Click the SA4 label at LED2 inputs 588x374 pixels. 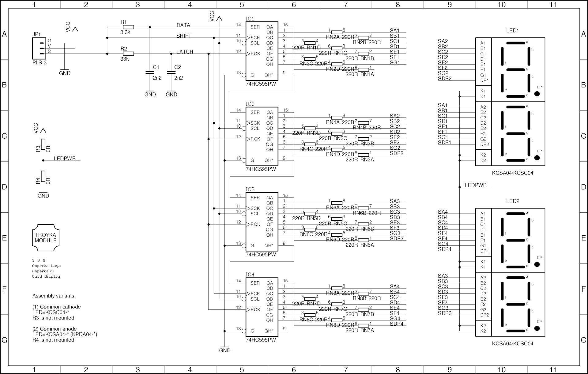pos(443,212)
